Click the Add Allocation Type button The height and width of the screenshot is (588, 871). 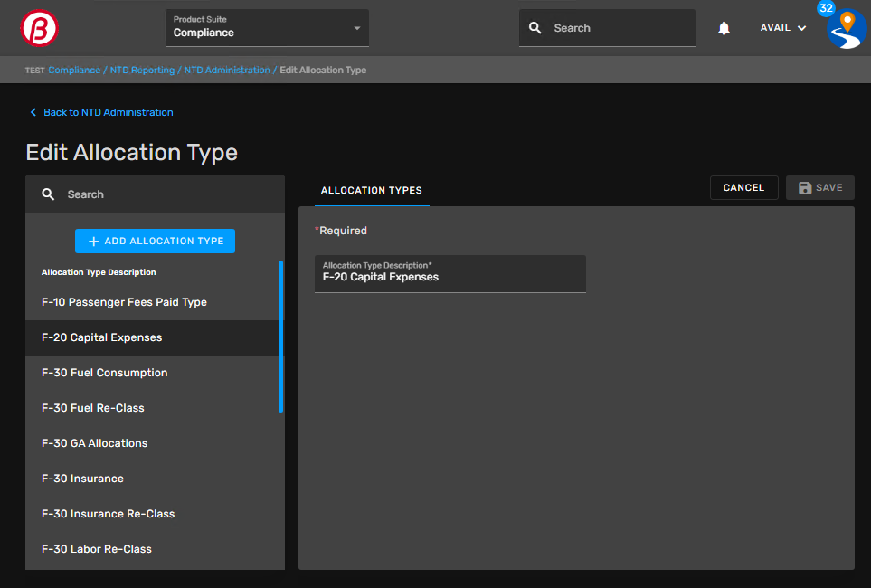(x=155, y=242)
